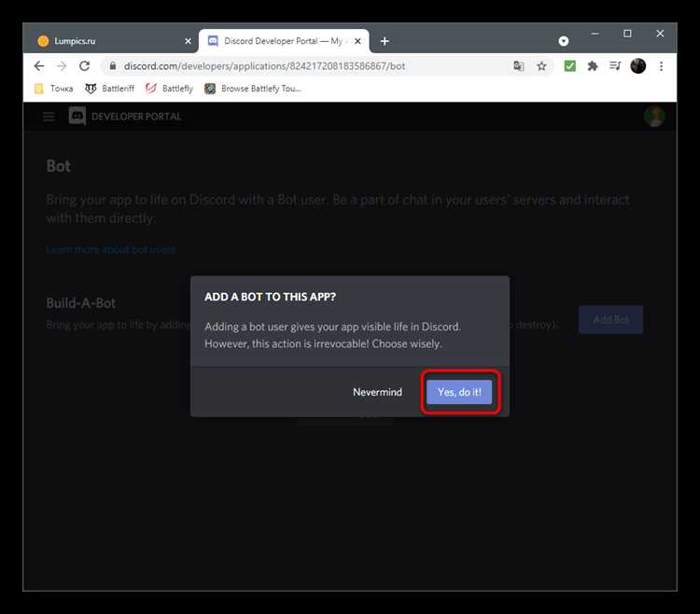The height and width of the screenshot is (614, 700).
Task: Open the Battleriff bookmark
Action: tap(110, 89)
